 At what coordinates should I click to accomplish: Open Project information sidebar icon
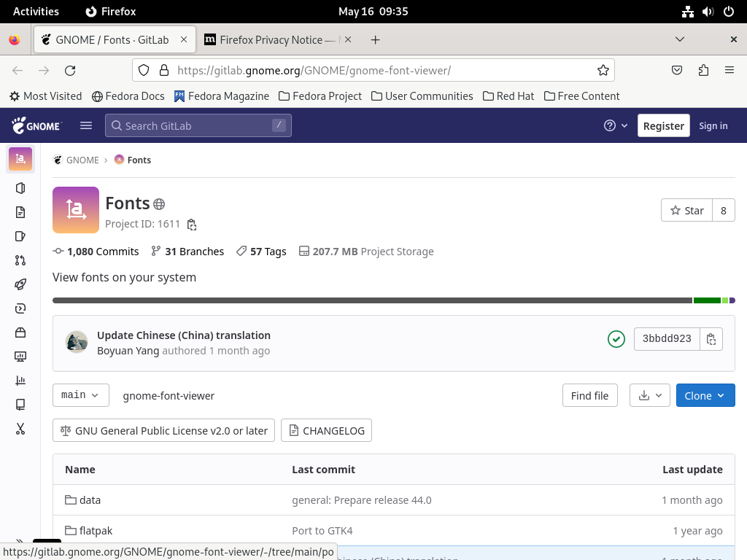(20, 188)
